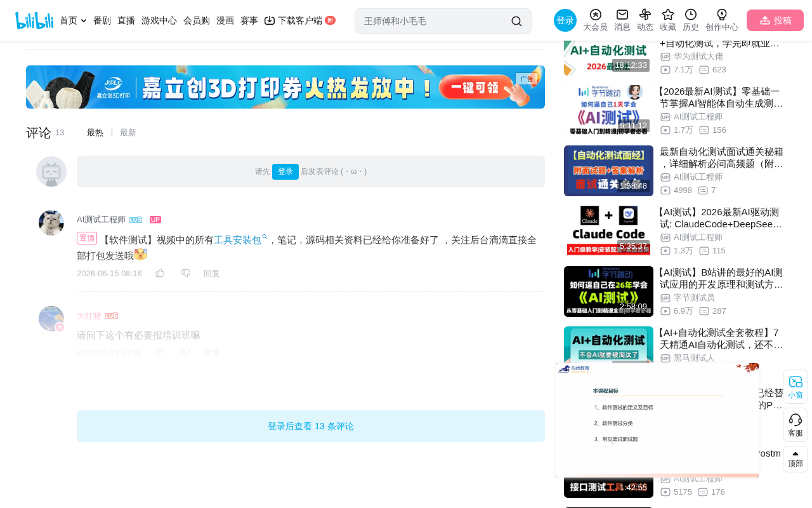The image size is (812, 508).
Task: Click the 下载客户端 download icon
Action: [x=270, y=20]
